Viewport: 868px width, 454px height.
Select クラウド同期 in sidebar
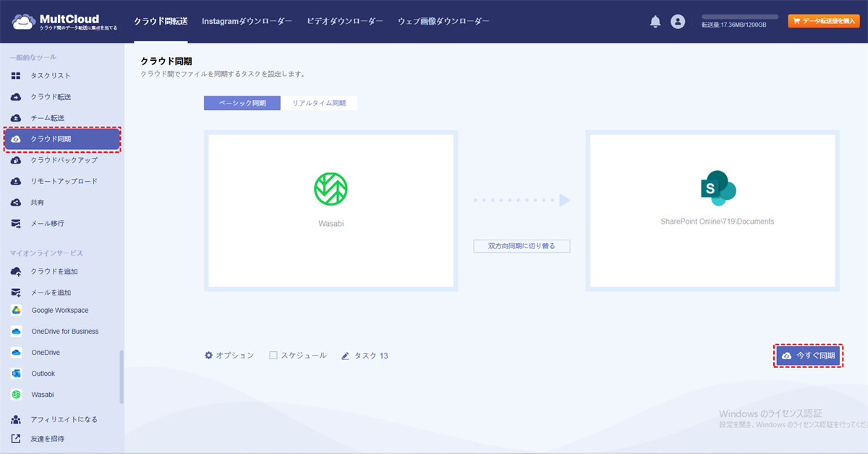62,139
